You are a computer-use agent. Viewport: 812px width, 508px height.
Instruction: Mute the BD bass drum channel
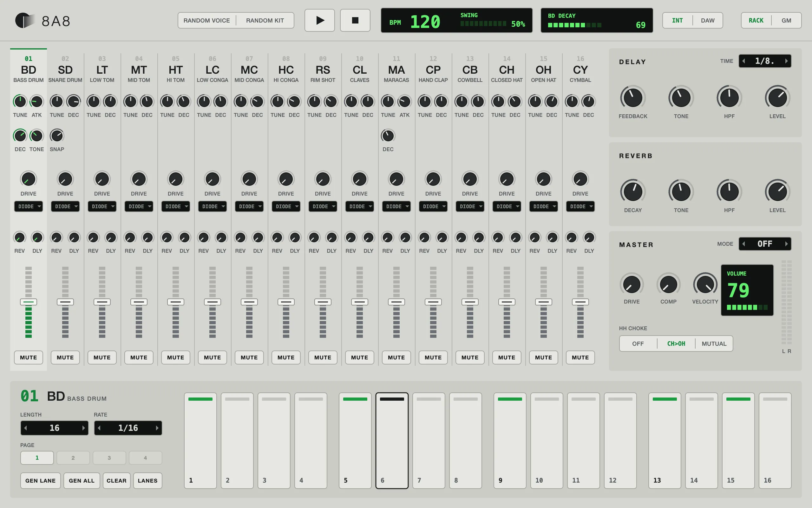coord(29,358)
